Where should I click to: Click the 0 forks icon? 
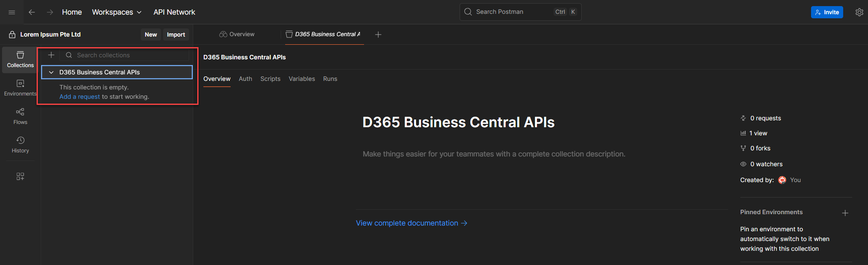(x=743, y=148)
